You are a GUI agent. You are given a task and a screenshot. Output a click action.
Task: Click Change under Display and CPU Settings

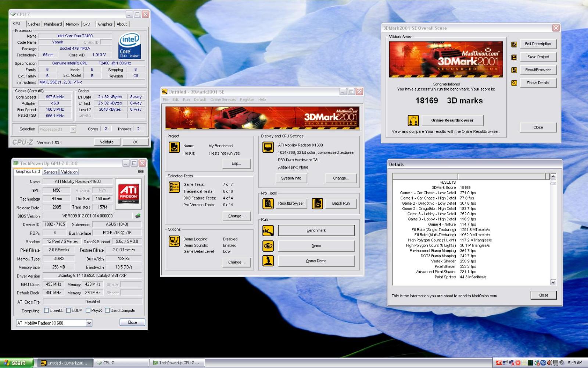click(341, 178)
